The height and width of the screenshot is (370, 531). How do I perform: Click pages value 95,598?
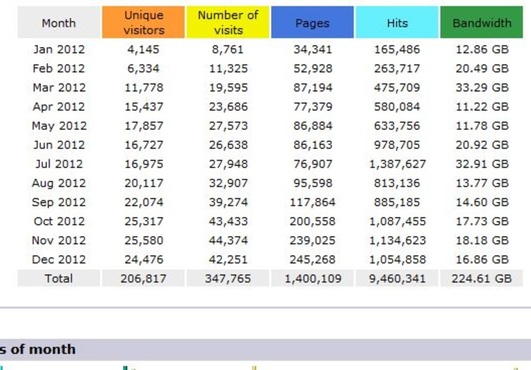tap(313, 183)
